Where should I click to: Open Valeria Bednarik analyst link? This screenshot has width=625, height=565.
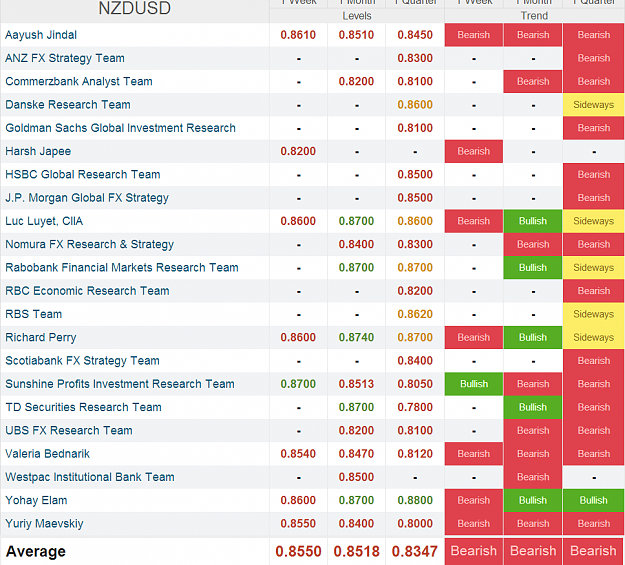tap(47, 454)
